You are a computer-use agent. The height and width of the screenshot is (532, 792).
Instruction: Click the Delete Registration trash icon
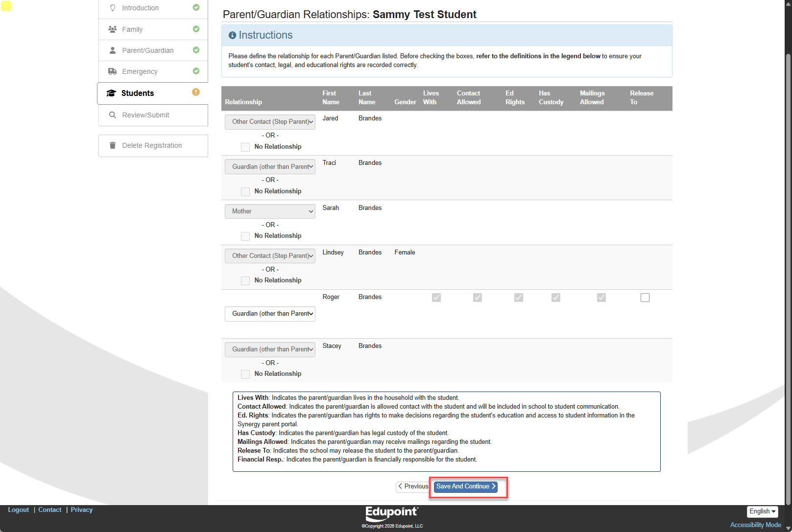[x=112, y=145]
